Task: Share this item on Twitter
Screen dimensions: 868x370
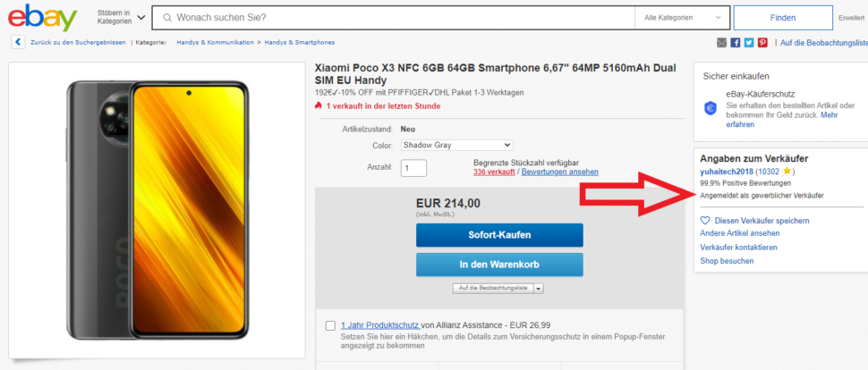Action: click(749, 42)
